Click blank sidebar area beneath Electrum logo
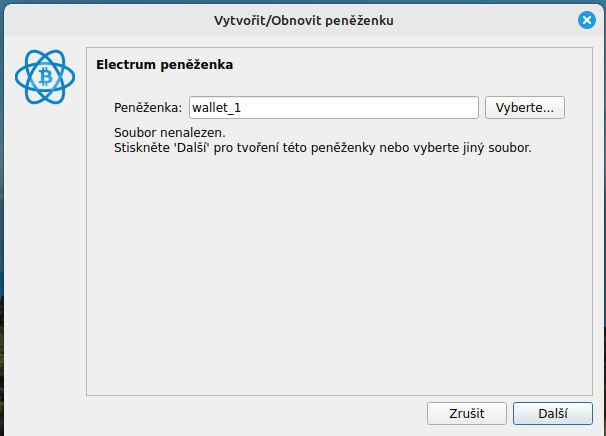 tap(45, 251)
